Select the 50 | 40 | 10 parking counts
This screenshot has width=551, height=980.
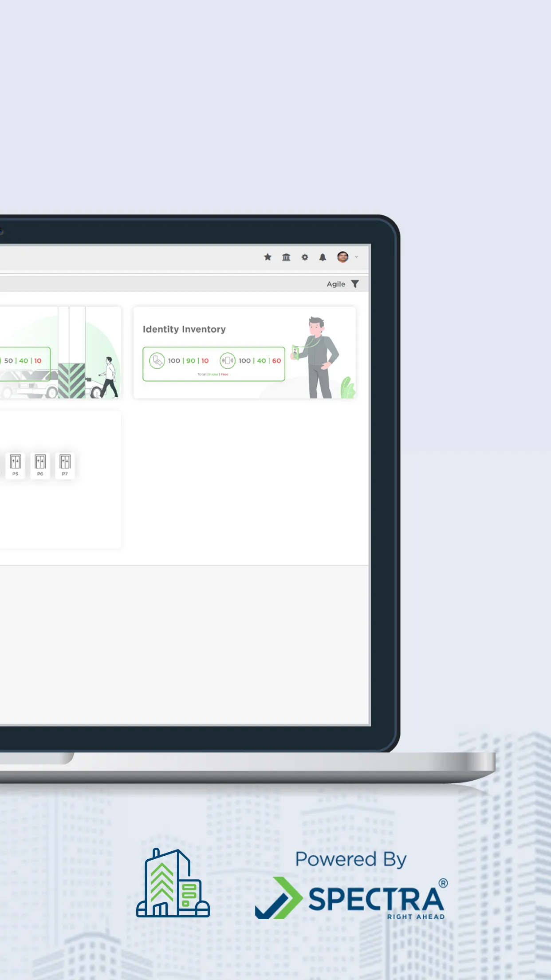23,361
